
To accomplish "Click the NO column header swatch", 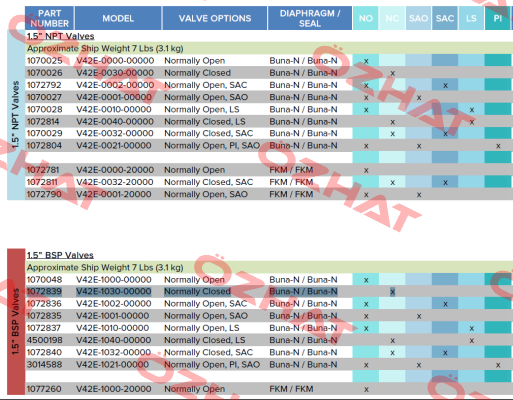I will pos(366,18).
